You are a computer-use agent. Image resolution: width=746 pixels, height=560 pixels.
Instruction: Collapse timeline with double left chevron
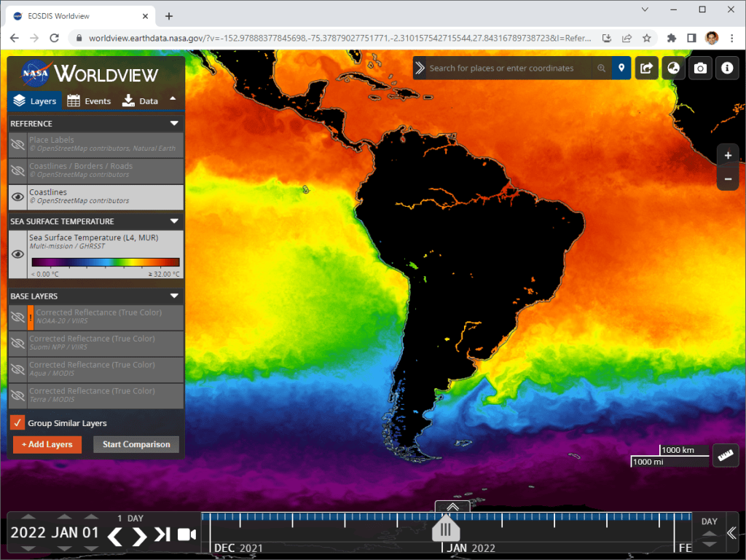point(731,533)
